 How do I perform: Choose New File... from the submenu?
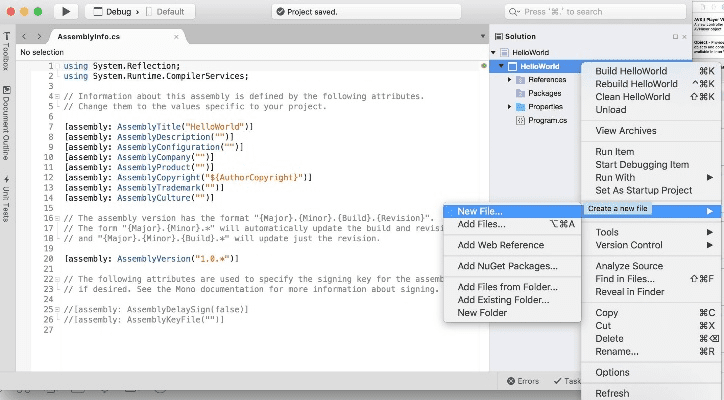click(480, 211)
